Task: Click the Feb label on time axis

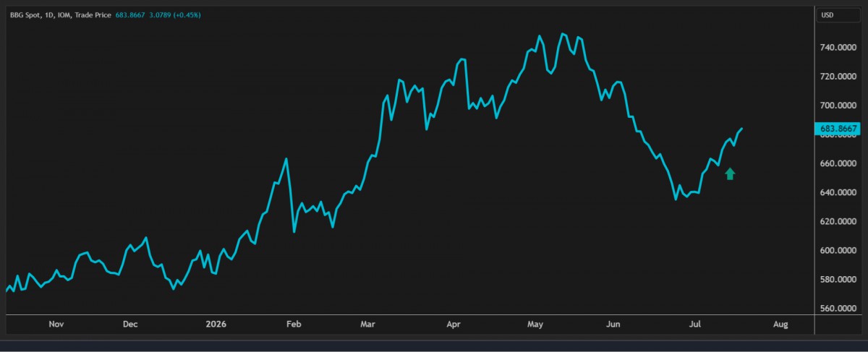Action: coord(293,325)
